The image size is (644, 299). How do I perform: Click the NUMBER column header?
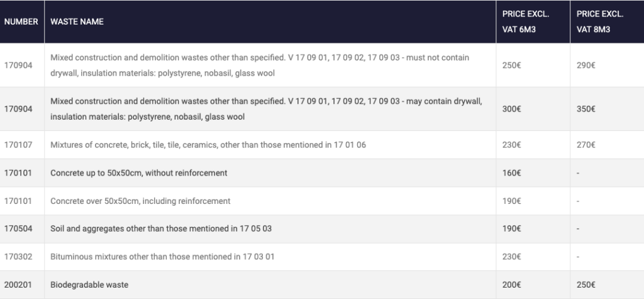[x=21, y=22]
